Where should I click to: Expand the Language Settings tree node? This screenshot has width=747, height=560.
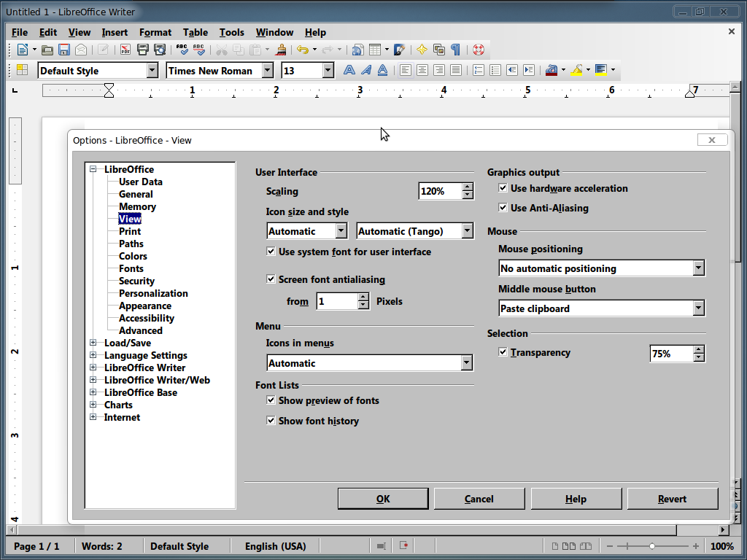(93, 355)
